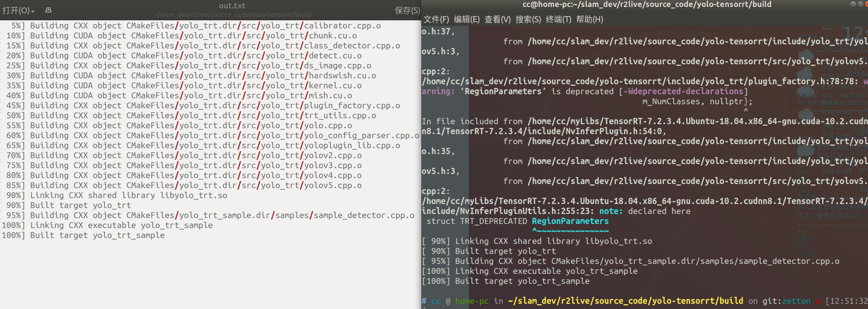The image size is (868, 309).
Task: Open the 帮助(H) menu in terminal
Action: pos(590,19)
